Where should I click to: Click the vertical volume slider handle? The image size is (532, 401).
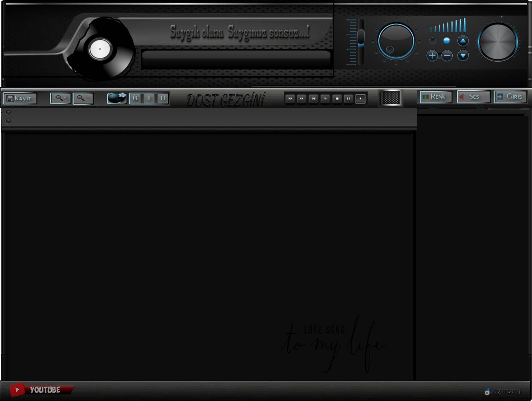tap(361, 37)
